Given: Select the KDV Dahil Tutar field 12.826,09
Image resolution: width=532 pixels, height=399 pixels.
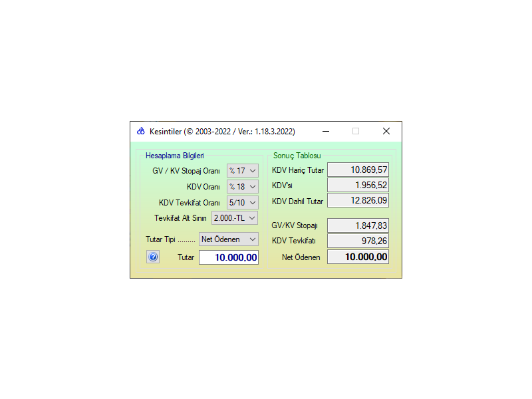Looking at the screenshot, I should click(x=358, y=200).
